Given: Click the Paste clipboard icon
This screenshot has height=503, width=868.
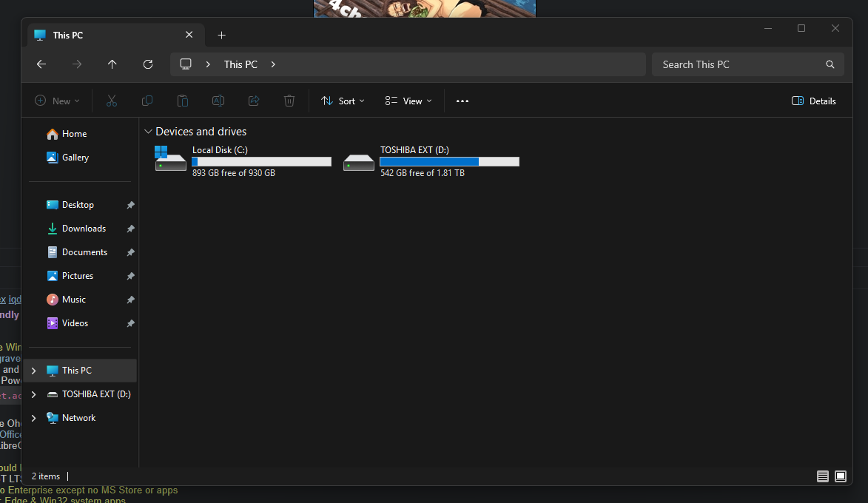Looking at the screenshot, I should pyautogui.click(x=183, y=101).
